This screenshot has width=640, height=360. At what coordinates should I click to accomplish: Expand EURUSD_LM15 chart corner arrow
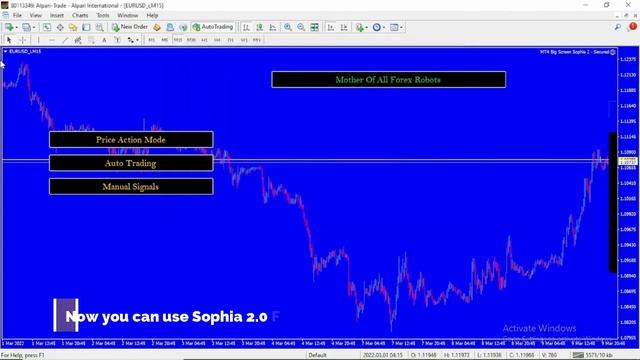pos(5,51)
